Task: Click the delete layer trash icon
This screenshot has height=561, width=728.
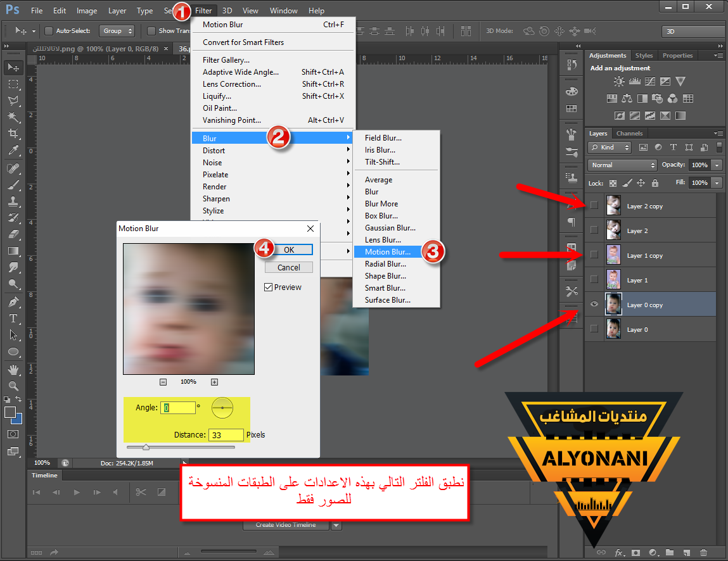Action: [x=703, y=552]
